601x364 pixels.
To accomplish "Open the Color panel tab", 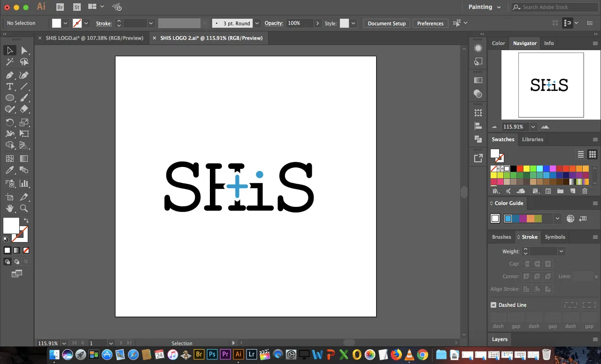I will coord(498,43).
